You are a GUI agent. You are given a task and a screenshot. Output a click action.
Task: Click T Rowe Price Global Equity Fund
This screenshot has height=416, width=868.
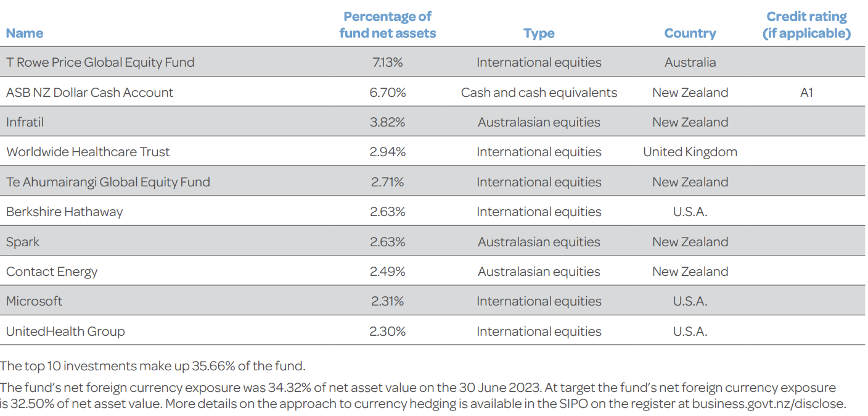pos(100,62)
